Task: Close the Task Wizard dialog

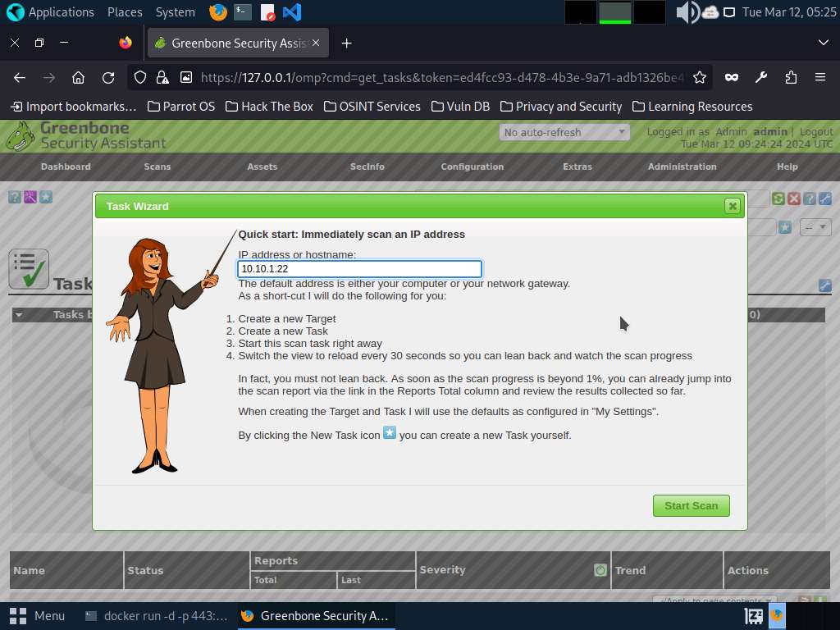Action: (x=733, y=206)
